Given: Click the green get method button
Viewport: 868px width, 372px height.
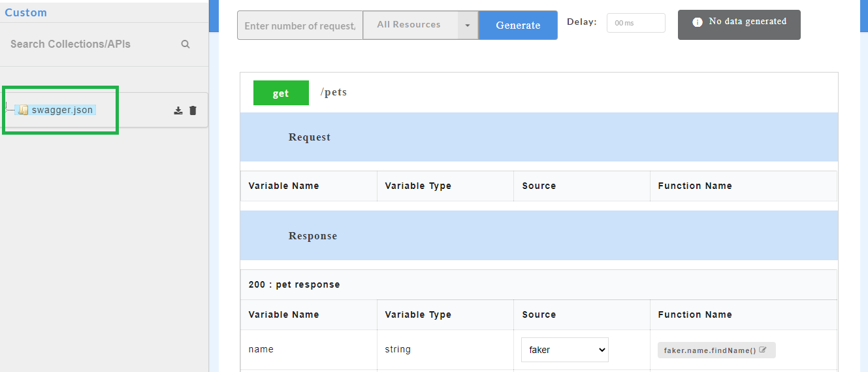Looking at the screenshot, I should 281,93.
